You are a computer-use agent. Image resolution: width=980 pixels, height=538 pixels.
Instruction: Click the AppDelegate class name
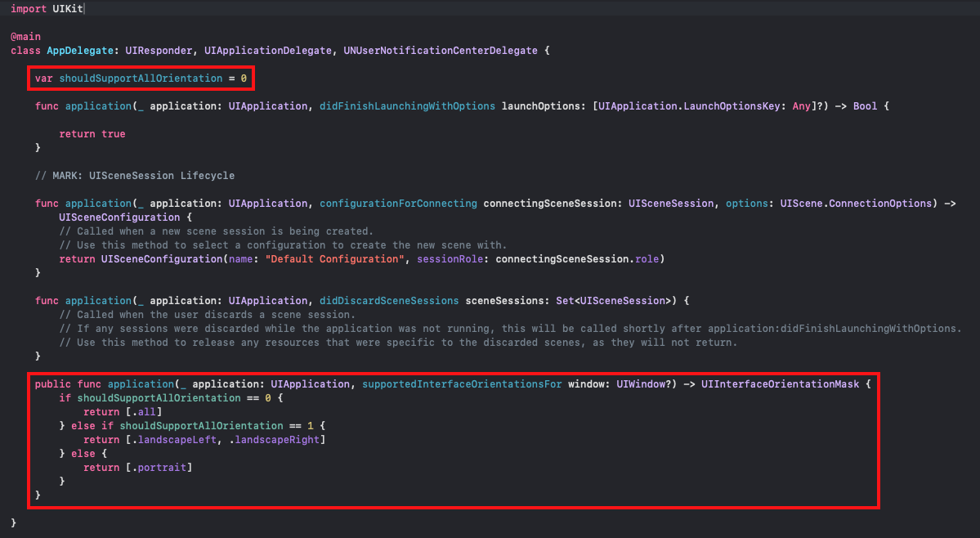80,50
